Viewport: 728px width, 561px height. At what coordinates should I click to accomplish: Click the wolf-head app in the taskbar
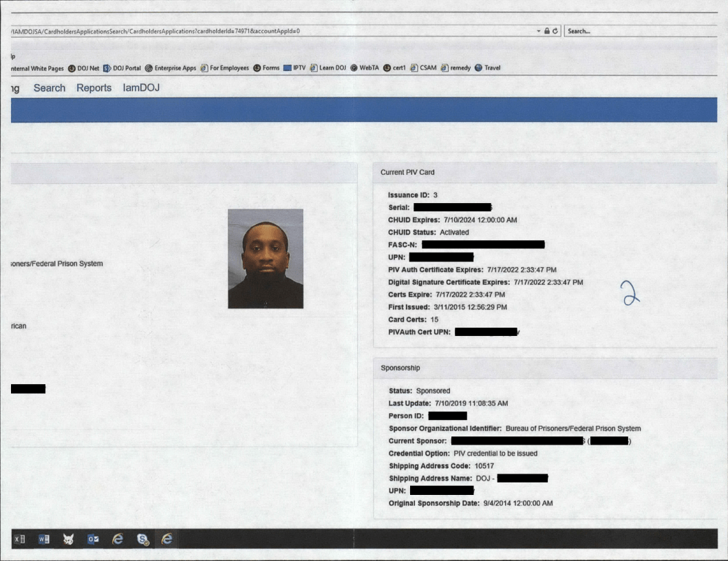68,540
